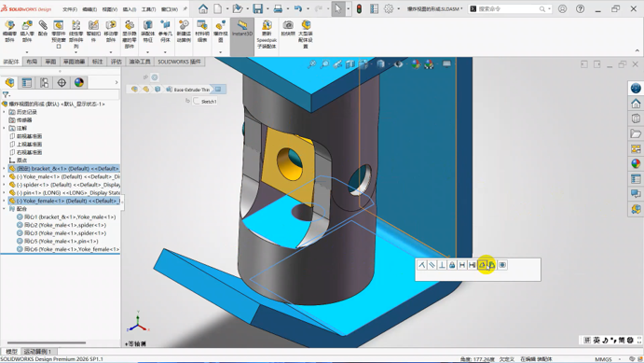Click the Lock mate icon in the context toolbar
The height and width of the screenshot is (363, 644).
tap(452, 265)
